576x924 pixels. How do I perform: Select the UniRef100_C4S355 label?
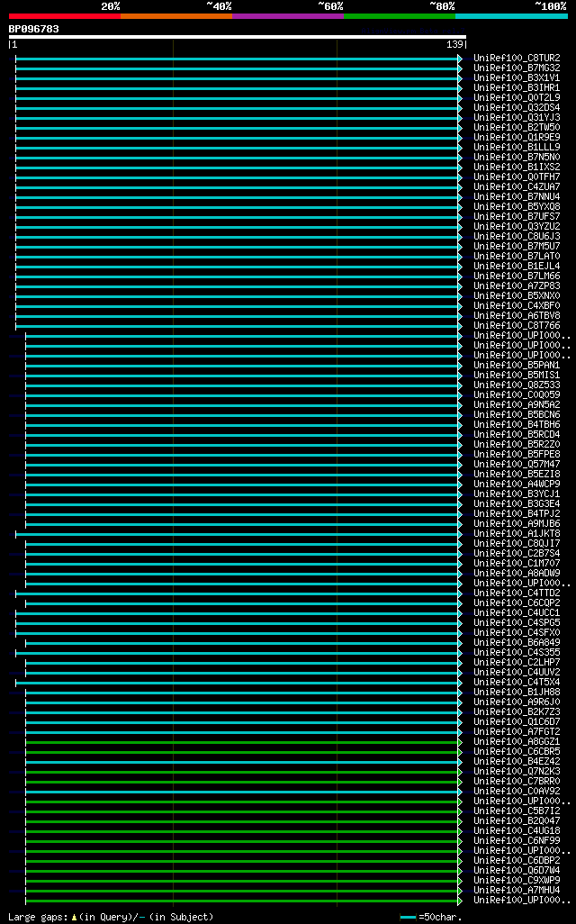tap(517, 652)
